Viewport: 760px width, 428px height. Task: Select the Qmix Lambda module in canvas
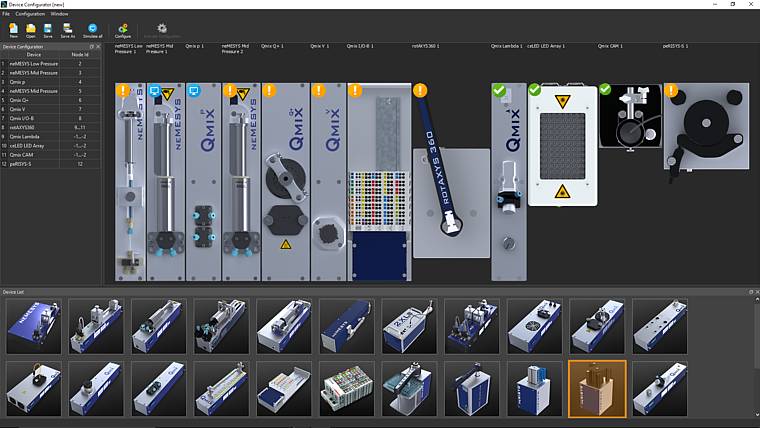(x=509, y=182)
